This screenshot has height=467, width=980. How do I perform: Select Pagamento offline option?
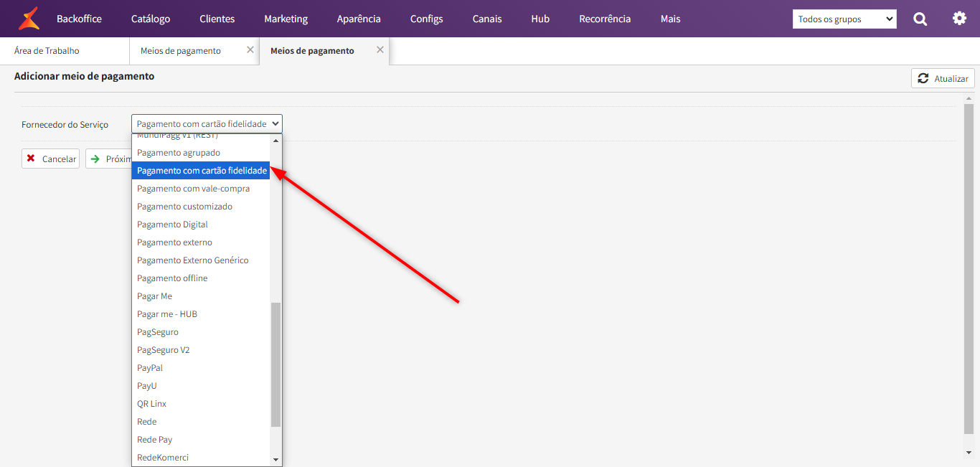(x=201, y=278)
